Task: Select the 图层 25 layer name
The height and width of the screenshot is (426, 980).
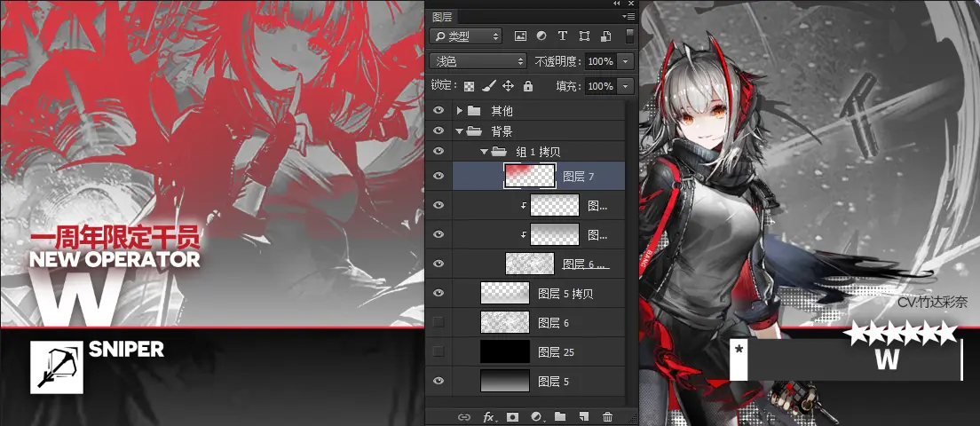Action: click(x=557, y=352)
